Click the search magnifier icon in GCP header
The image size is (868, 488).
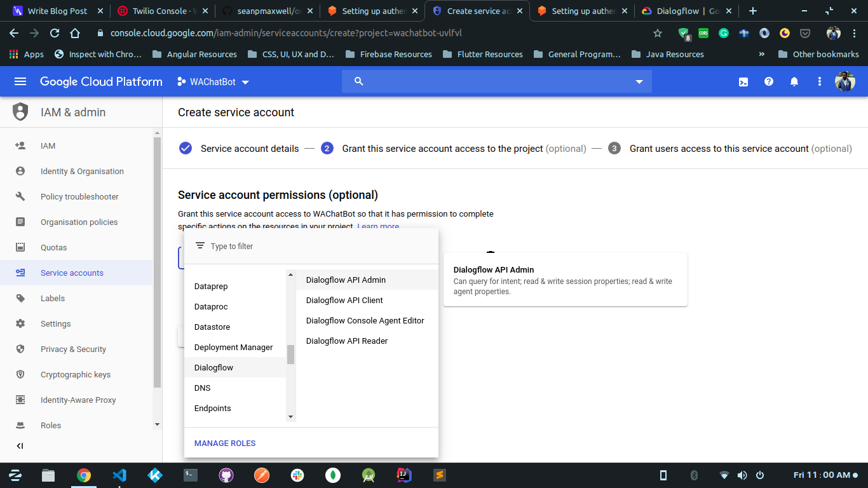tap(358, 81)
